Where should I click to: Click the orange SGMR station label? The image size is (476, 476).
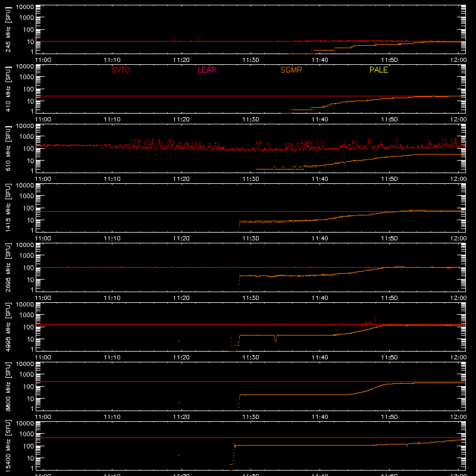[x=291, y=70]
